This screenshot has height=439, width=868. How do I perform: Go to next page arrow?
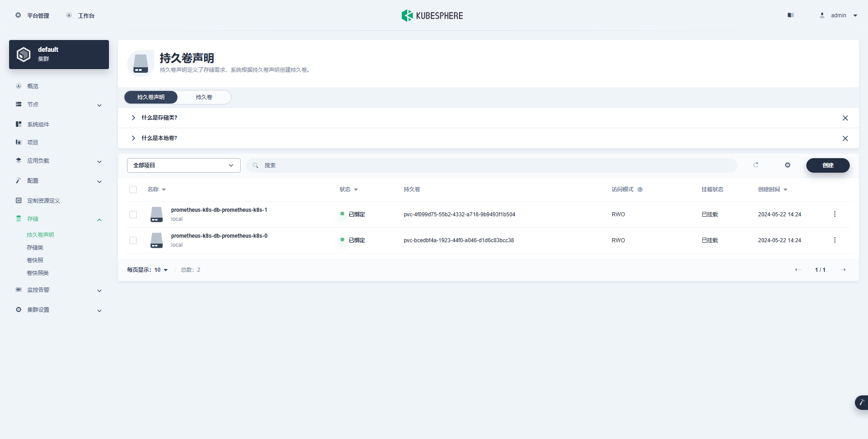pos(843,270)
